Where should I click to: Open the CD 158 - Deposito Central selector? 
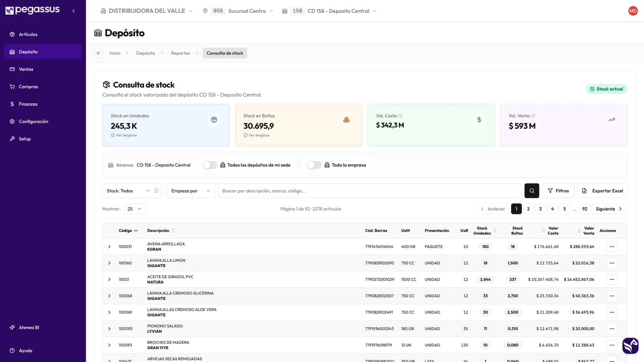pos(329,11)
